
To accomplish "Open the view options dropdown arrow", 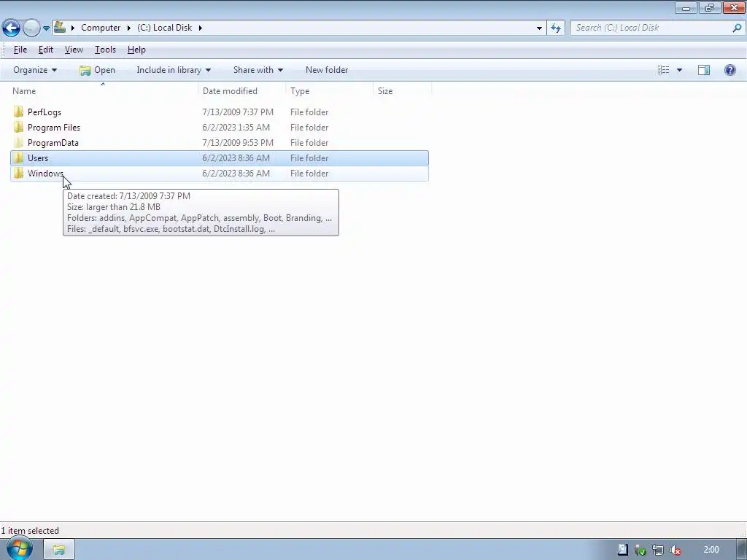I will click(x=679, y=70).
